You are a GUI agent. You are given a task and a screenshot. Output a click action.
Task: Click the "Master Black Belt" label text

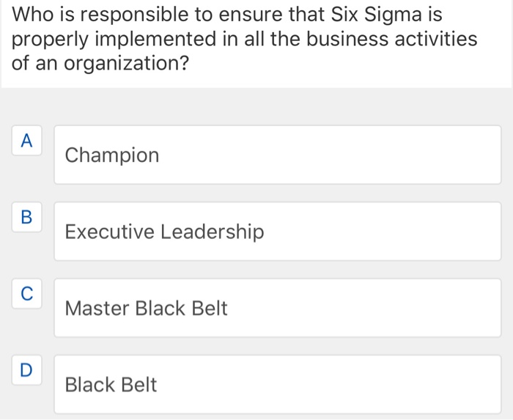pos(146,309)
